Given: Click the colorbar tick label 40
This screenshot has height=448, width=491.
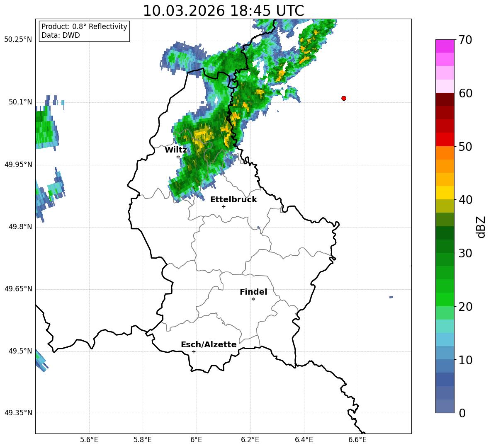Looking at the screenshot, I should [x=465, y=200].
